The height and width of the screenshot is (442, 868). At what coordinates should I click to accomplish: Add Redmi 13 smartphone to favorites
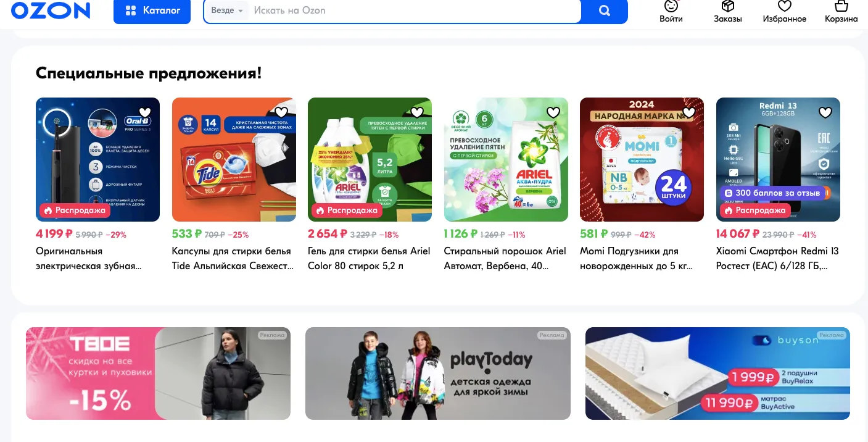pyautogui.click(x=825, y=112)
